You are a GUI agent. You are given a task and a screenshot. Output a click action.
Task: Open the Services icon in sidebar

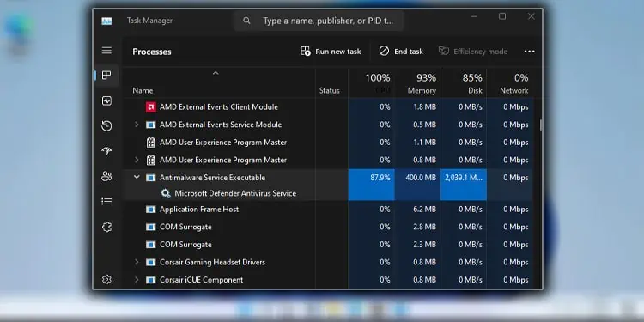click(106, 227)
